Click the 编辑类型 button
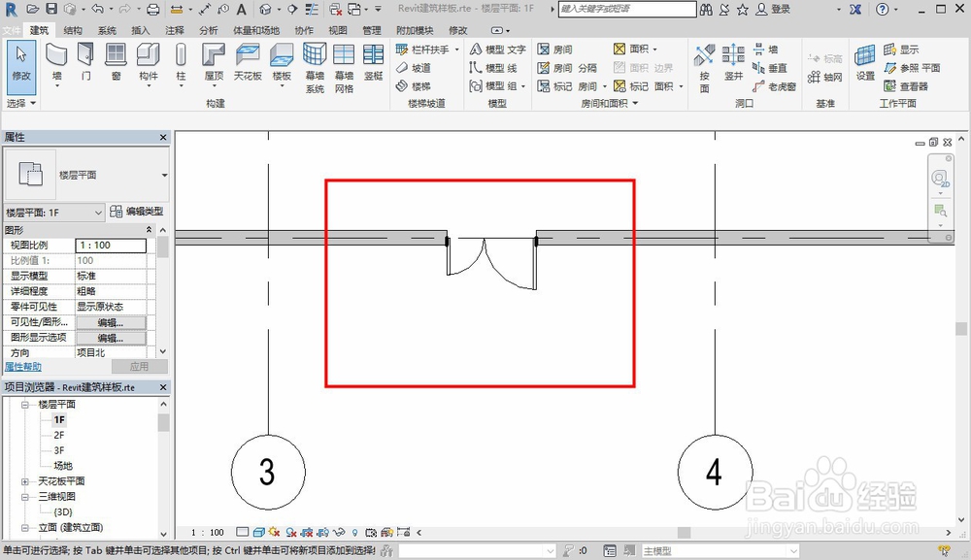The image size is (971, 560). tap(136, 212)
